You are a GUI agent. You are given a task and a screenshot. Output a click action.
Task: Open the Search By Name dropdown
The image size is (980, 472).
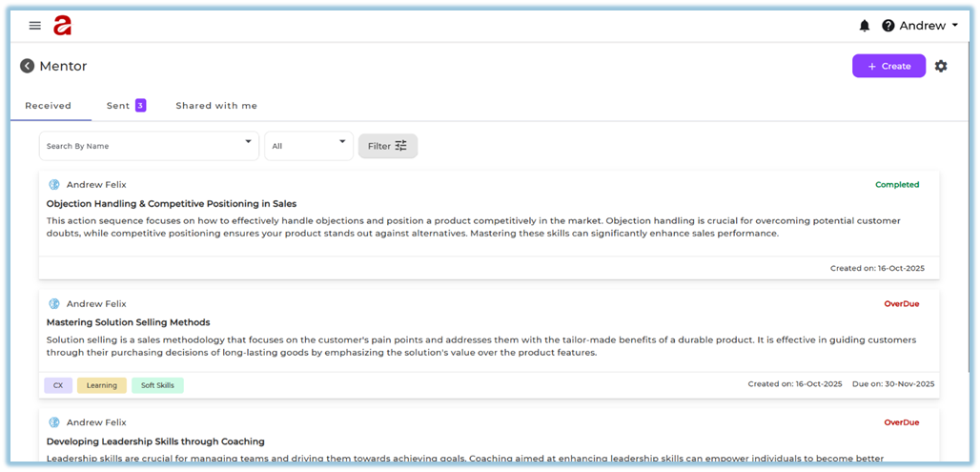click(149, 146)
